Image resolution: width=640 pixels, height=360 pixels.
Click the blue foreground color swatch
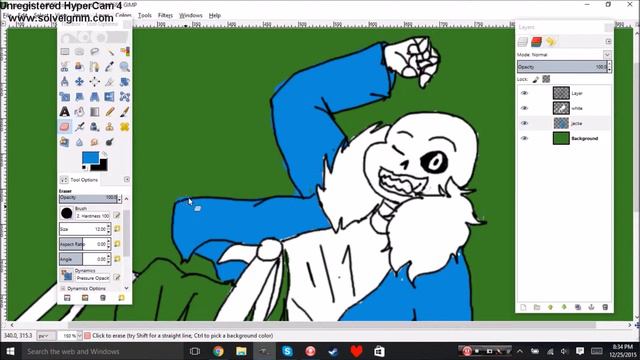pyautogui.click(x=90, y=158)
